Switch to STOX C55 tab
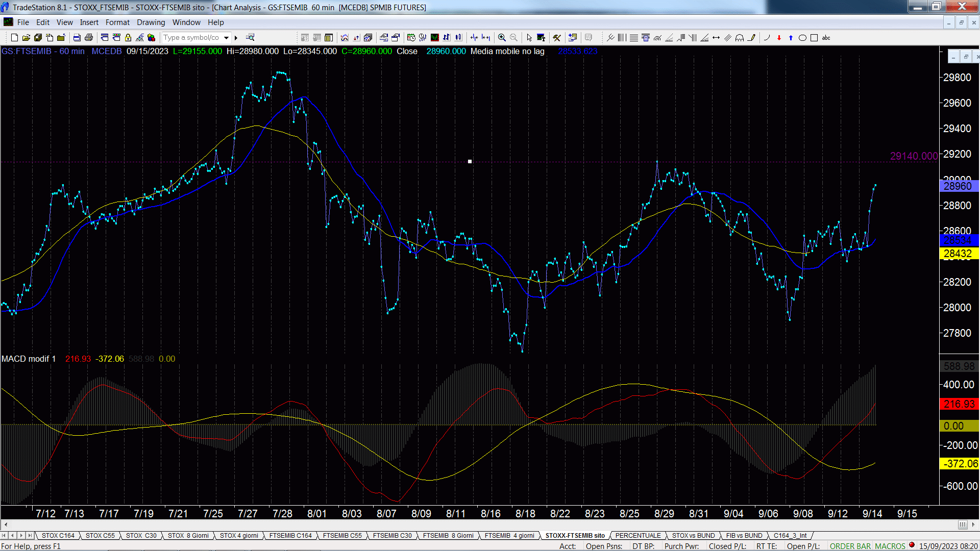Screen dimensions: 980x551 (100, 536)
